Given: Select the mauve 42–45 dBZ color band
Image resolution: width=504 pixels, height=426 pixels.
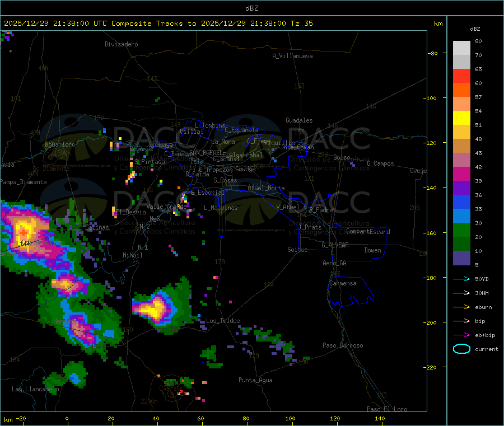Looking at the screenshot, I should [461, 160].
